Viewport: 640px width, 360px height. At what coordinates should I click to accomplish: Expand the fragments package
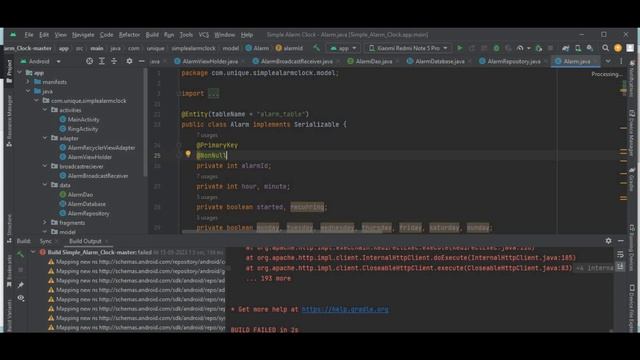(45, 222)
